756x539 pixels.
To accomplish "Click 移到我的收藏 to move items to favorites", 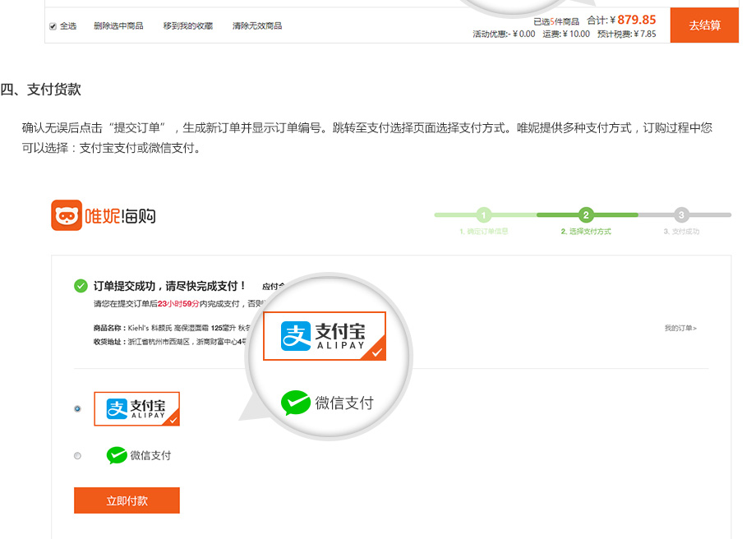I will [188, 26].
